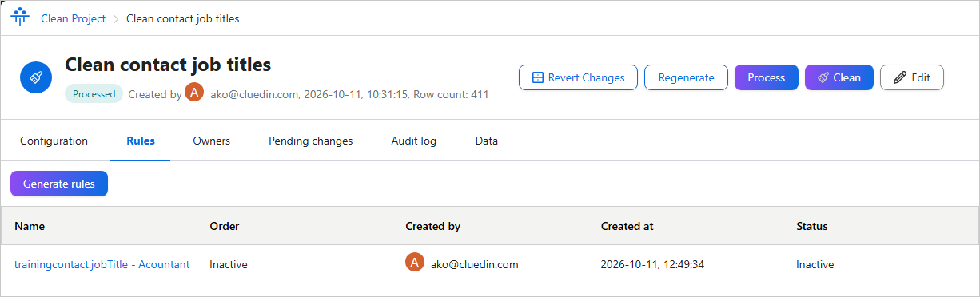Click the Process button
The image size is (980, 297).
click(767, 77)
